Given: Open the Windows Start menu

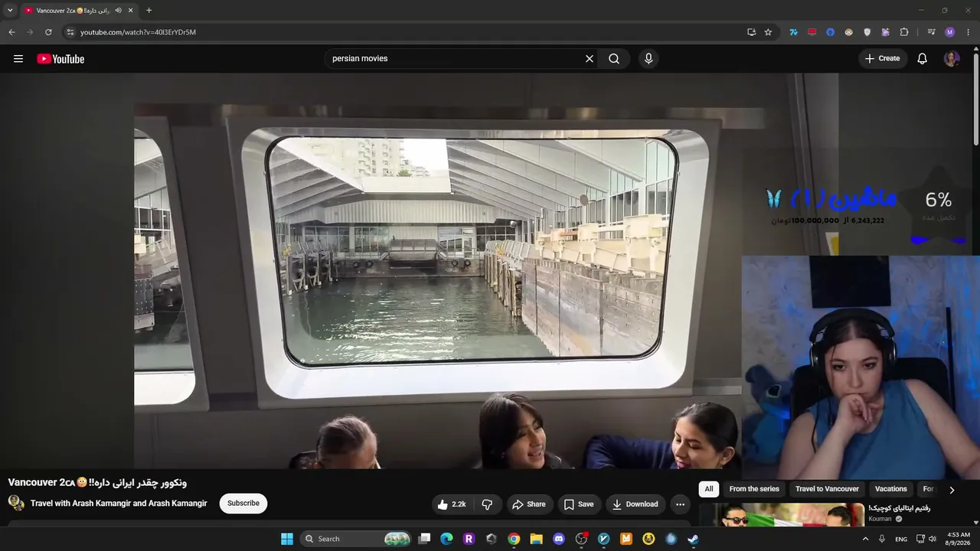Looking at the screenshot, I should point(287,539).
